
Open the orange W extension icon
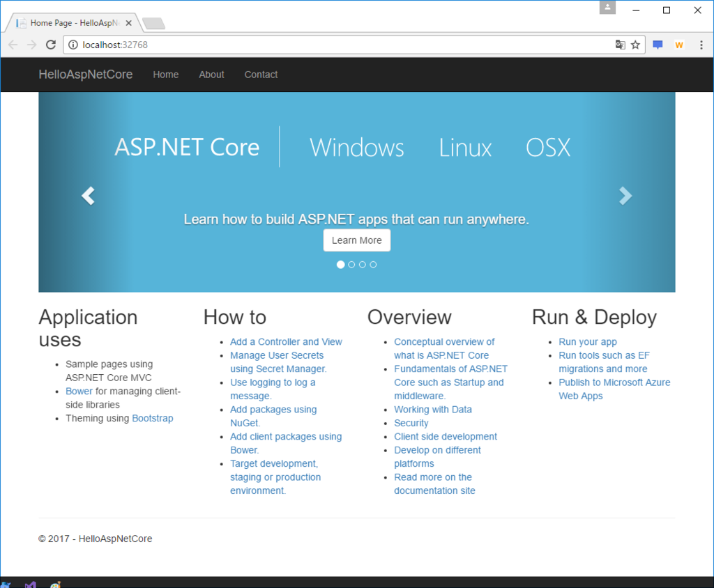coord(679,45)
